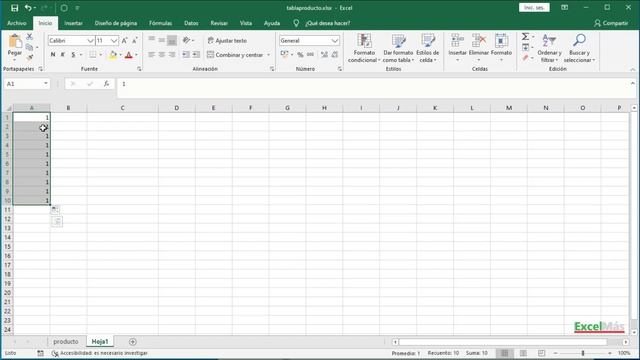Open Formato condicional menu
The height and width of the screenshot is (360, 640).
tap(364, 48)
